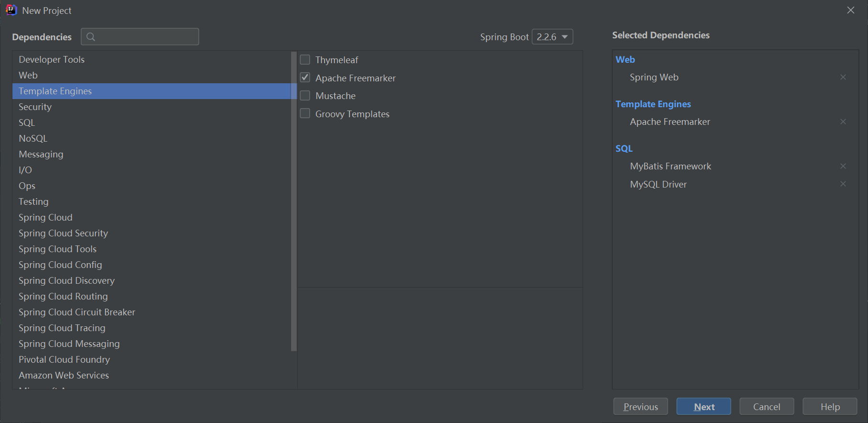Remove Spring Web dependency with its X icon

pos(843,77)
